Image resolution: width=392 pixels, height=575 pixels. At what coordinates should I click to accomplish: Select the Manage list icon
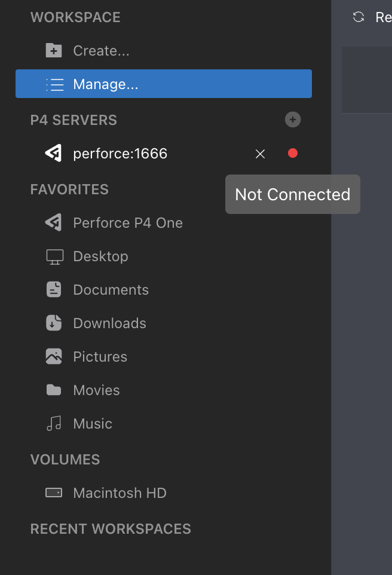click(54, 84)
